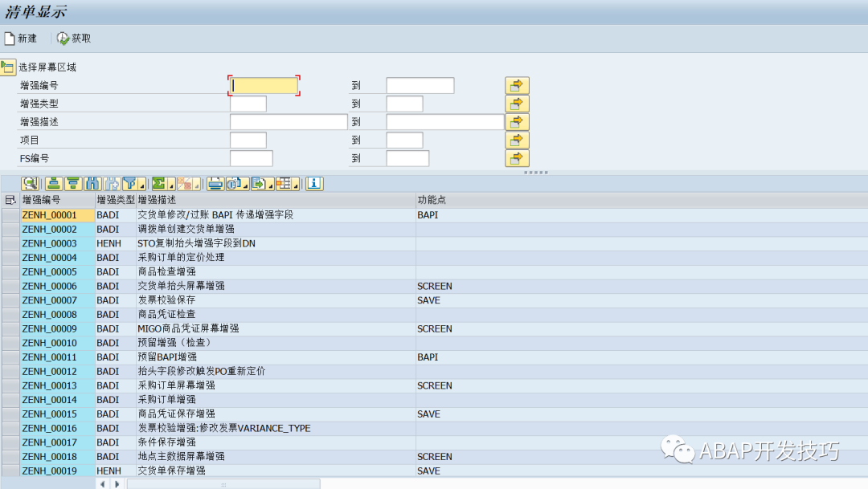Viewport: 868px width, 489px height.
Task: Click the splitter handle dots above the table
Action: [x=535, y=173]
